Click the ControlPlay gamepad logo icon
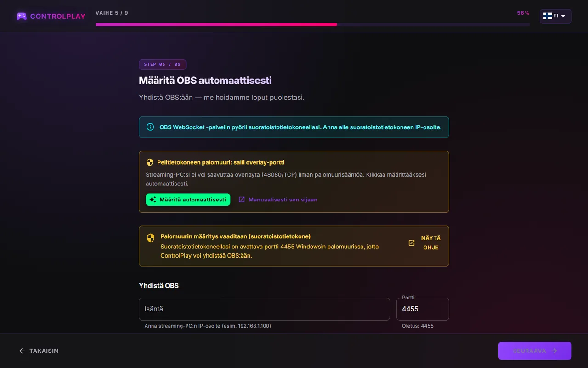This screenshot has height=368, width=588. (x=22, y=16)
